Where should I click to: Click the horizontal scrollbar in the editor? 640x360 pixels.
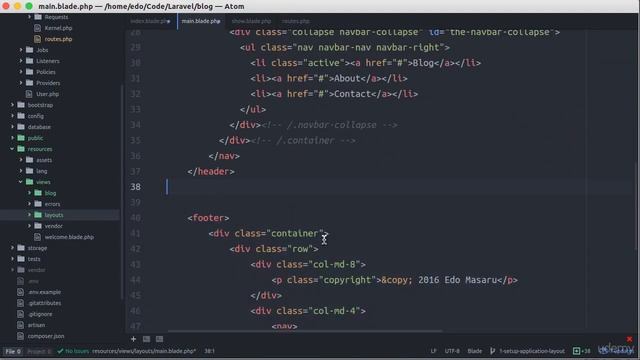click(x=305, y=331)
